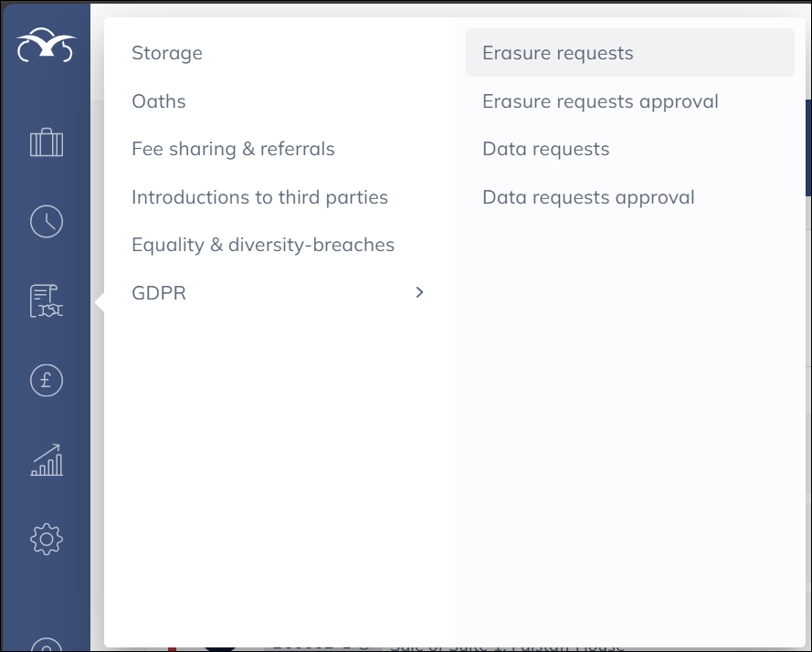Screen dimensions: 812x652
Task: Go to Fee sharing & referrals
Action: 233,149
